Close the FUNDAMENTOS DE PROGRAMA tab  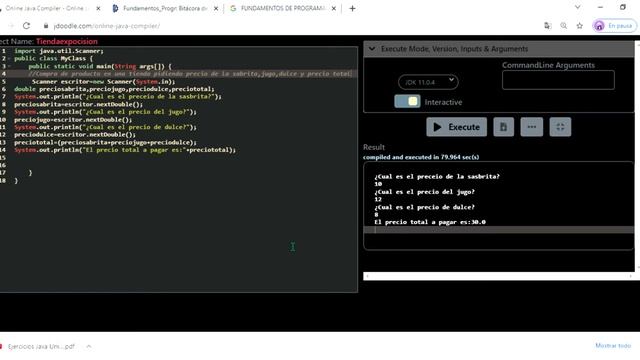tap(333, 8)
